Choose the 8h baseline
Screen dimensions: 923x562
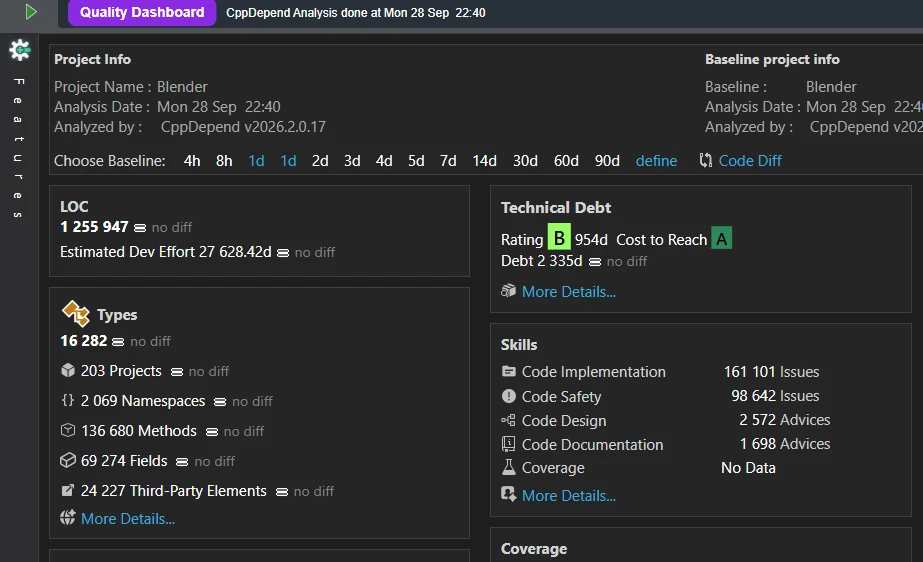pos(224,161)
